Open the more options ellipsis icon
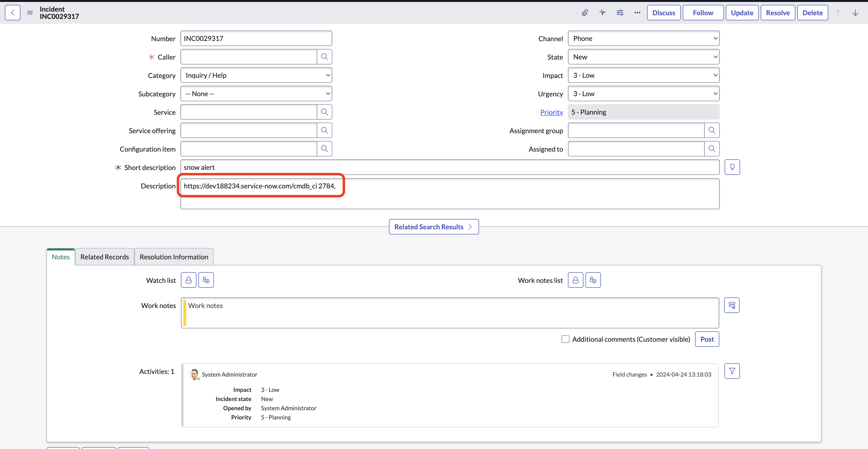868x449 pixels. pyautogui.click(x=637, y=12)
